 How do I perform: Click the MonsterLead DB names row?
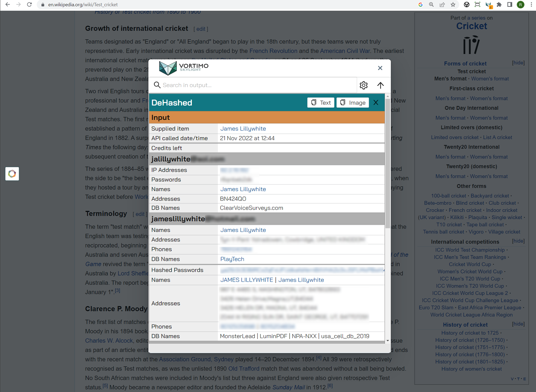click(x=267, y=336)
